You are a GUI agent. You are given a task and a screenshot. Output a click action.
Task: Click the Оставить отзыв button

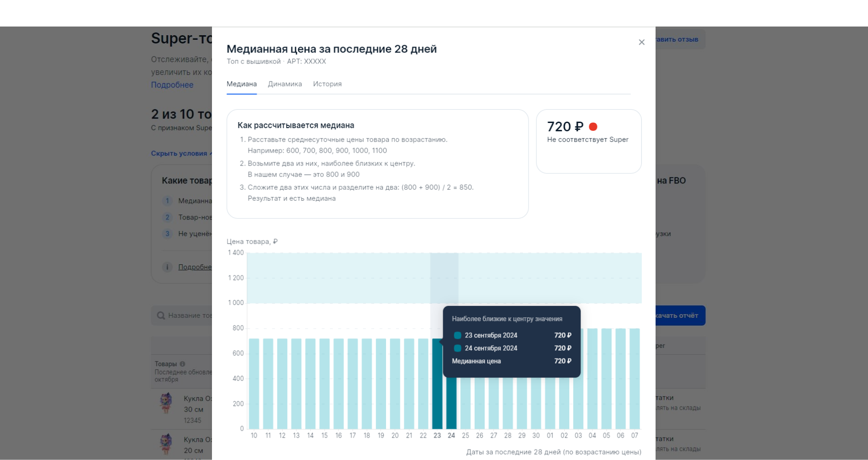(x=680, y=40)
